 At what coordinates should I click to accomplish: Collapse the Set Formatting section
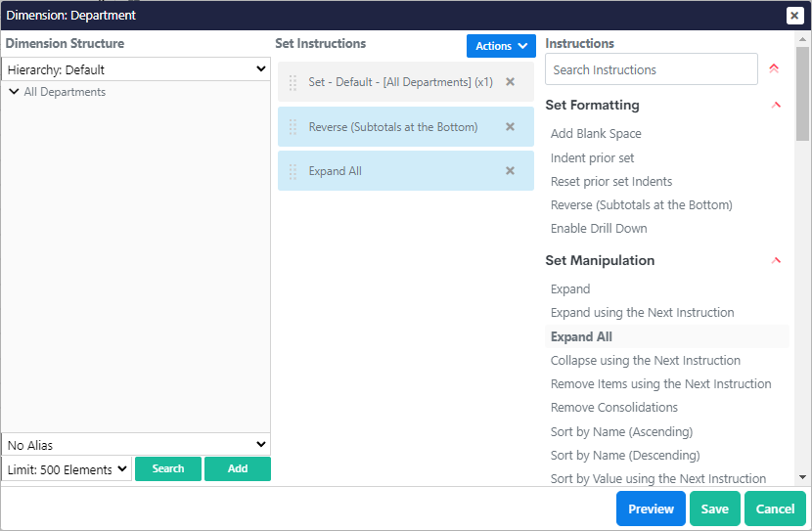776,106
